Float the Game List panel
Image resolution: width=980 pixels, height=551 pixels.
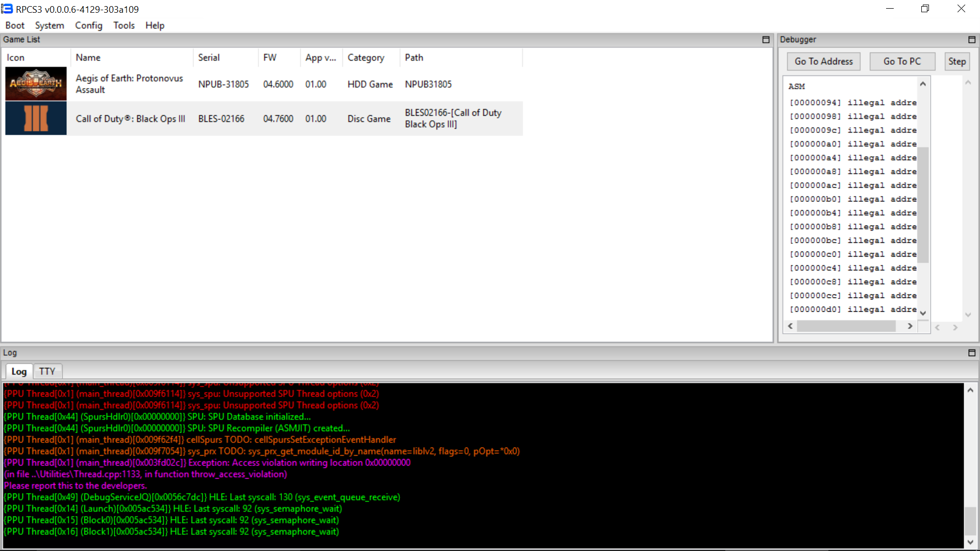click(x=766, y=40)
